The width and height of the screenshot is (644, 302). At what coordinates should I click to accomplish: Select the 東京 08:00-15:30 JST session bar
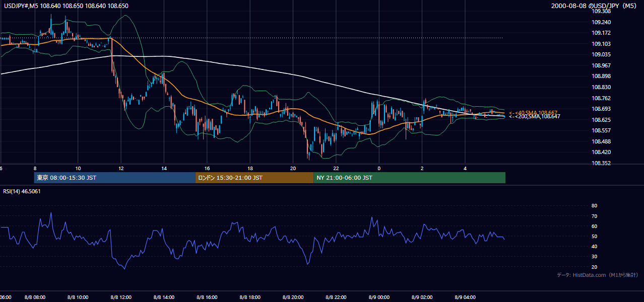click(x=115, y=178)
